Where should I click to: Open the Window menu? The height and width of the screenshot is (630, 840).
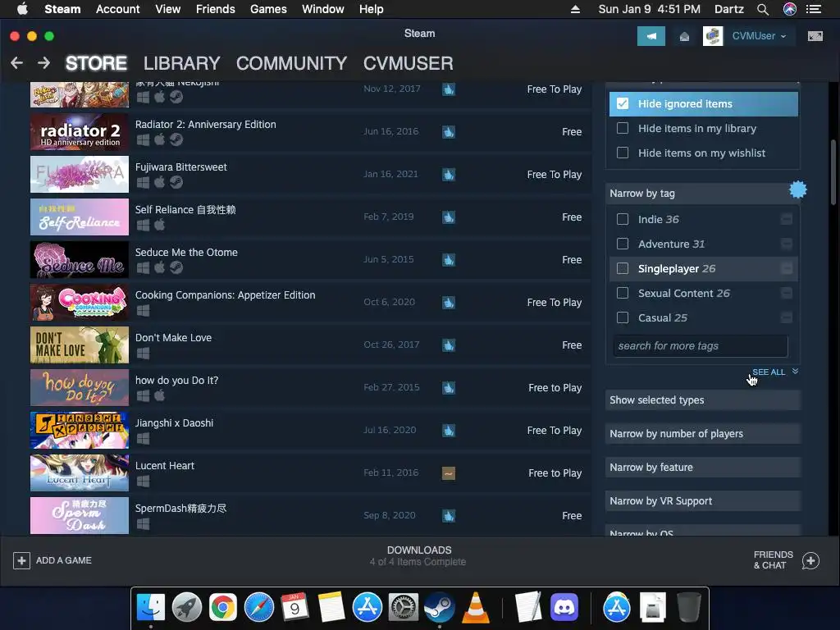(x=323, y=9)
